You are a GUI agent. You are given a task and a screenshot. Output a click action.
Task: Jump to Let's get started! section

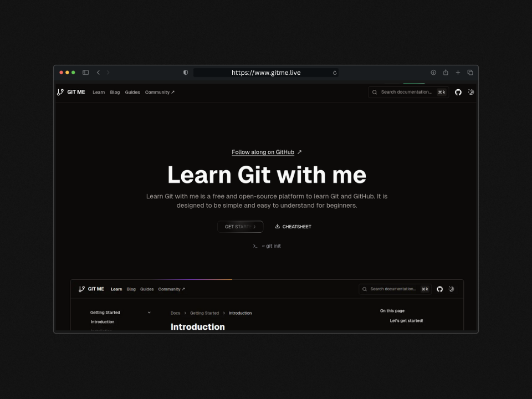pyautogui.click(x=406, y=321)
